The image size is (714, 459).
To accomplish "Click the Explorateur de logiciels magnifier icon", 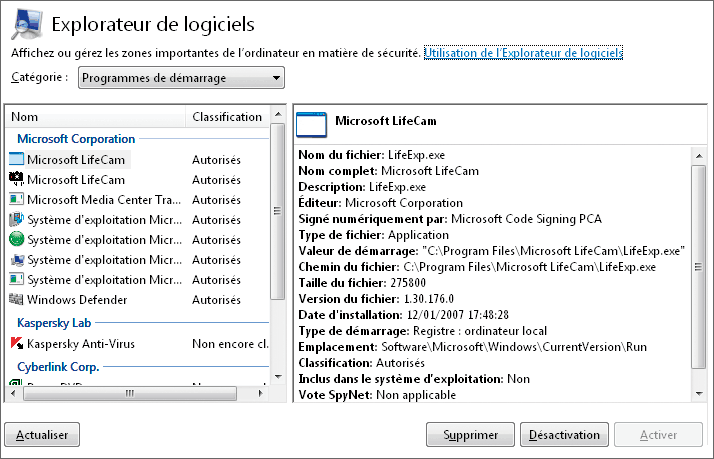I will [x=28, y=24].
